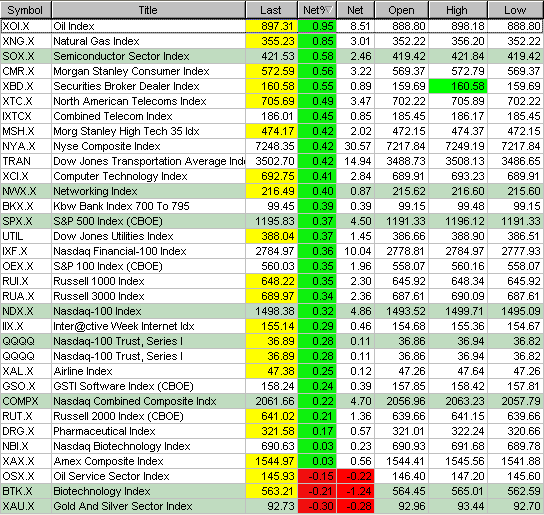Click the red Net cell for BTK.X

(356, 491)
